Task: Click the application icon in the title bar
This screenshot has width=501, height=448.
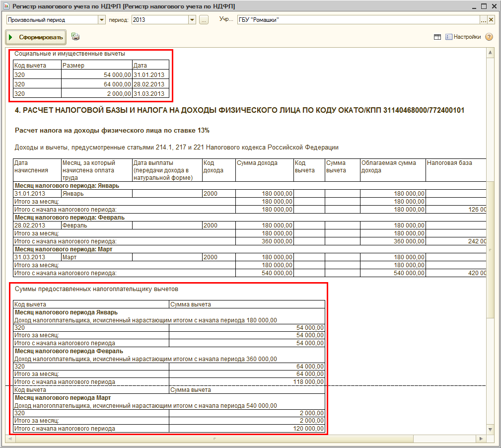Action: pyautogui.click(x=5, y=6)
